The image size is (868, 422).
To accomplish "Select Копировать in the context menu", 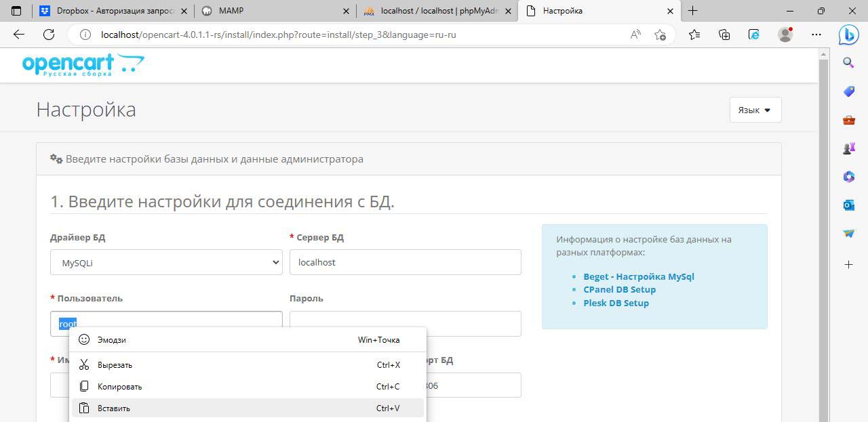I will [x=119, y=386].
